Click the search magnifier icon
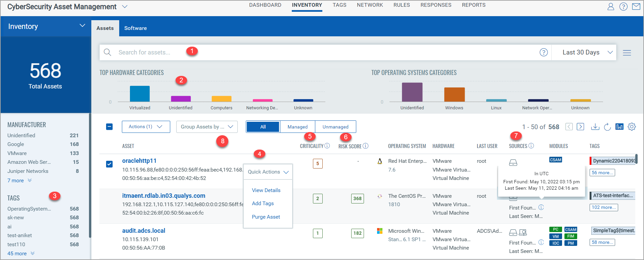644x260 pixels. [107, 52]
